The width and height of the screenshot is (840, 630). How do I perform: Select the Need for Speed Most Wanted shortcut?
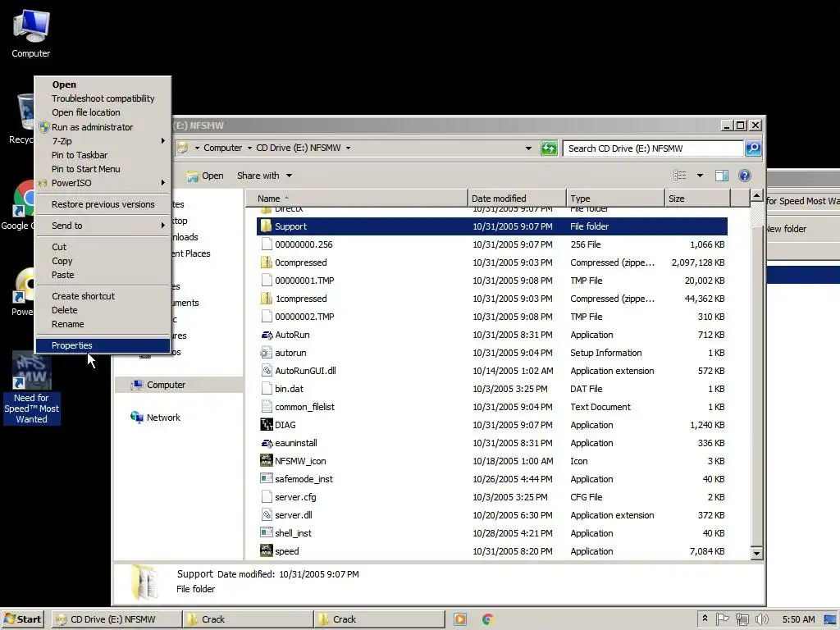[32, 388]
